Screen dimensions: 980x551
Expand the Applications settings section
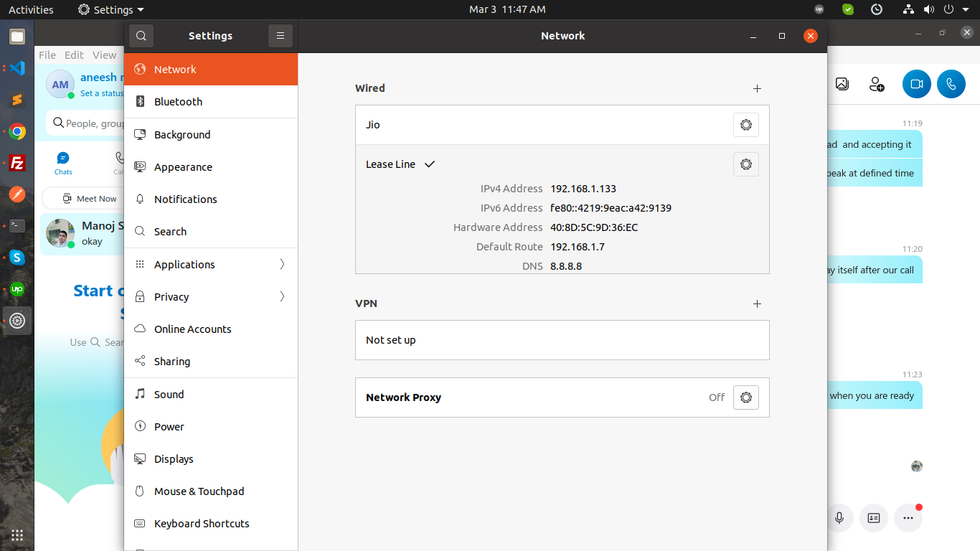[210, 265]
